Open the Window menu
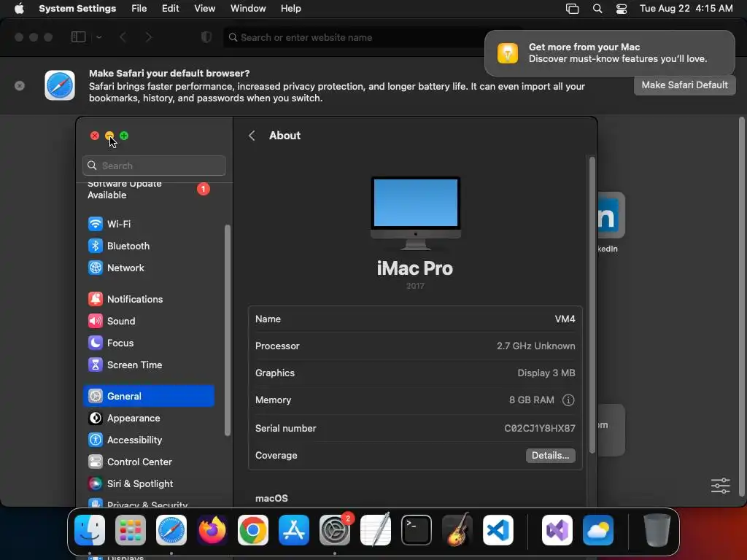The image size is (747, 560). tap(248, 9)
